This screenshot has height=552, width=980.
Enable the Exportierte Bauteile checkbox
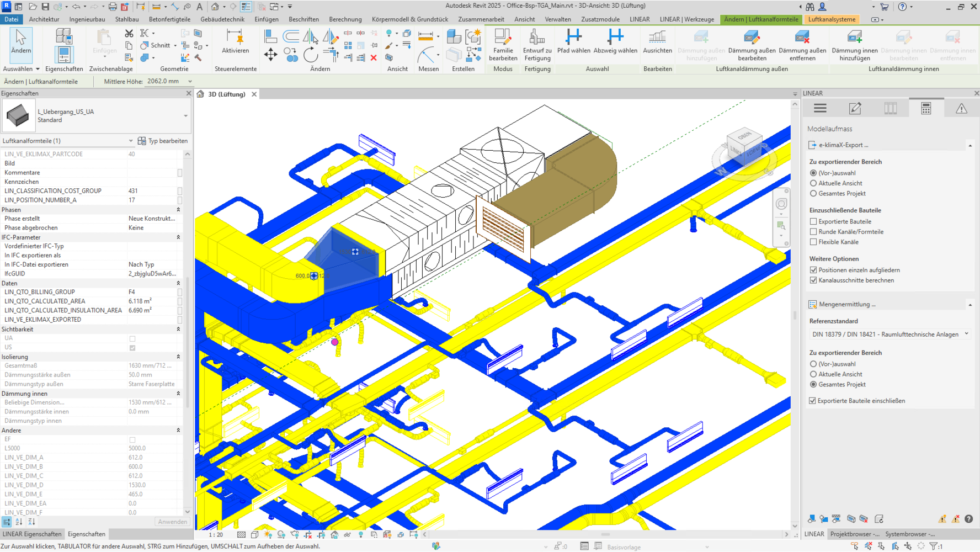pyautogui.click(x=813, y=221)
